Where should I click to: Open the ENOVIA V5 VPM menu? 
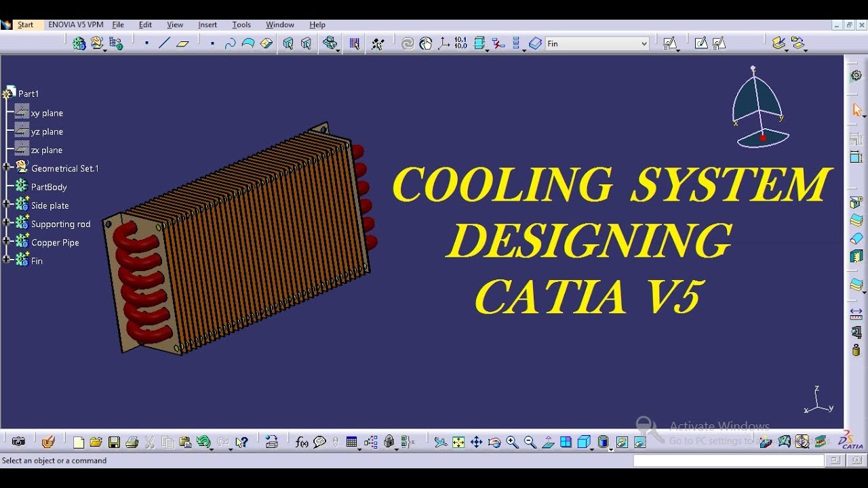[x=76, y=25]
